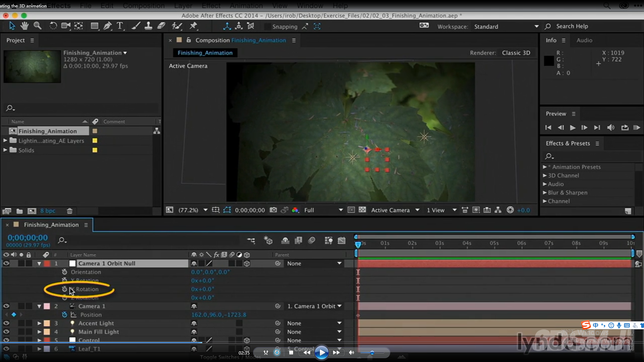Choose Local Axis mode icon
The image size is (644, 362).
(x=227, y=26)
